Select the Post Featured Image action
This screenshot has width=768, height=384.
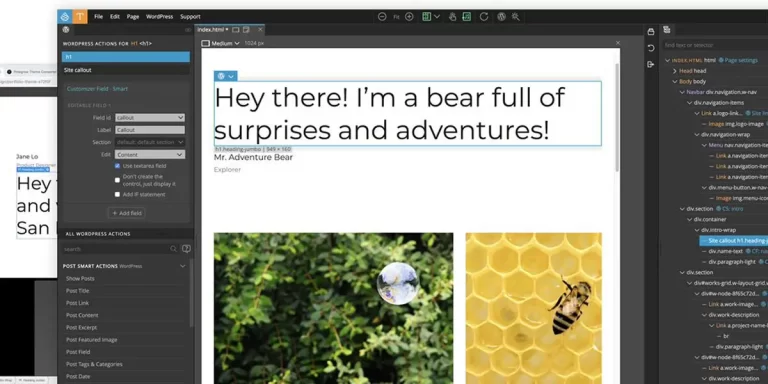92,340
